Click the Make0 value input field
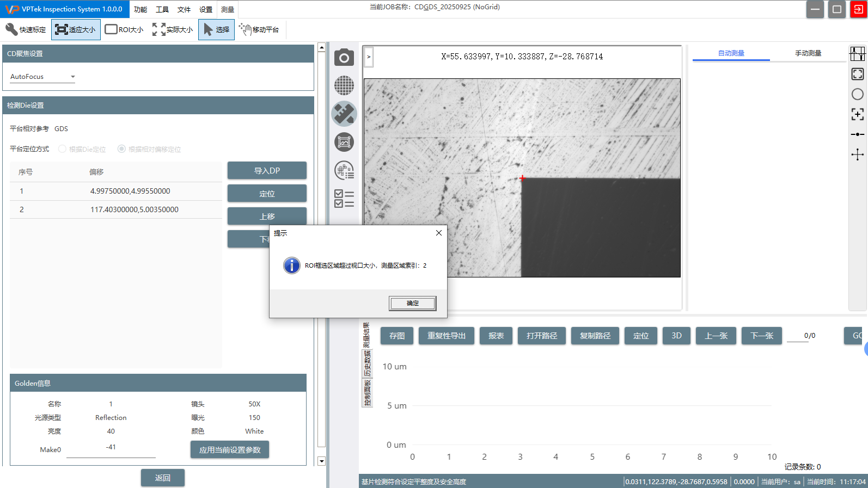The image size is (868, 488). tap(111, 449)
